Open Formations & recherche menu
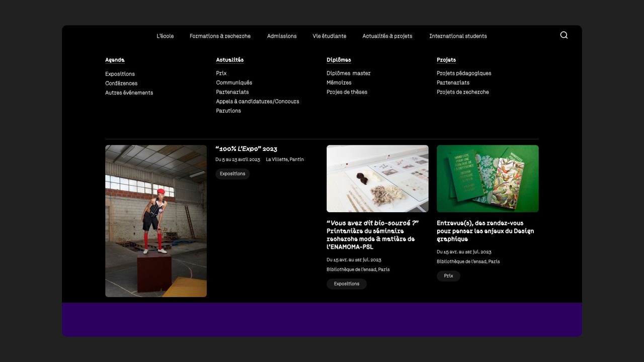This screenshot has height=362, width=644. 220,36
